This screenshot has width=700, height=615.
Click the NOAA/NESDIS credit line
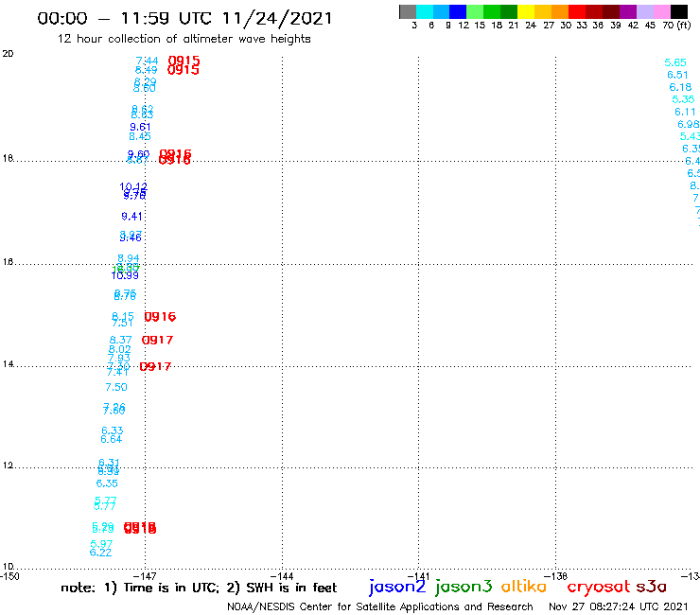(380, 606)
